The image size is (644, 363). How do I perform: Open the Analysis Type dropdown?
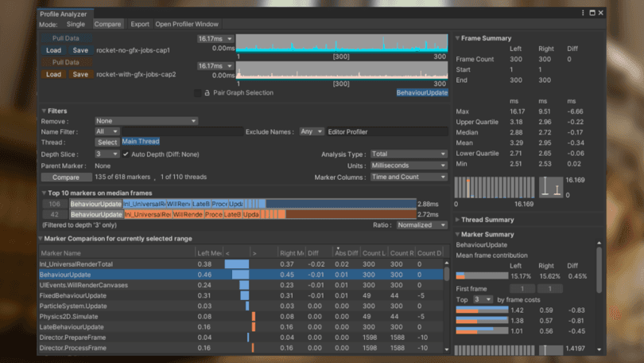point(409,154)
